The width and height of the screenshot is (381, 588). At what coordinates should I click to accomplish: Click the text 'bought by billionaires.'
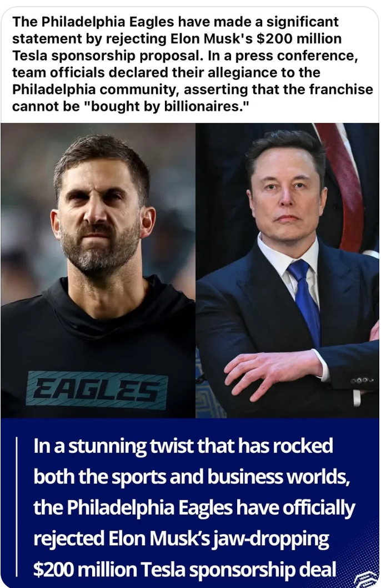(x=165, y=107)
